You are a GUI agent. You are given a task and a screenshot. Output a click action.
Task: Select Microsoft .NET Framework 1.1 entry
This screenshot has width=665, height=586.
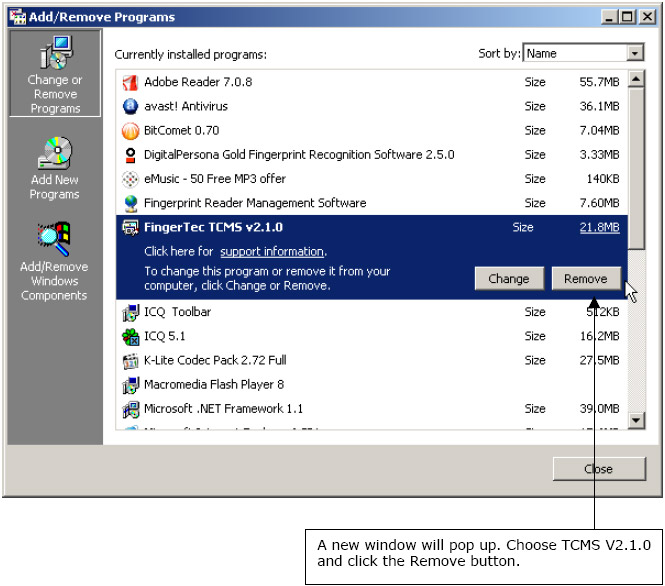click(372, 408)
